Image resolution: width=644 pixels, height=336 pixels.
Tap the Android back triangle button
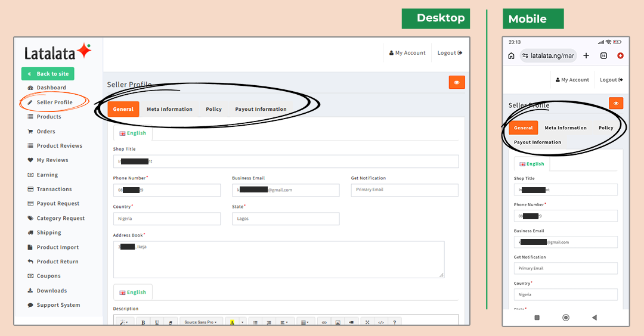pyautogui.click(x=595, y=318)
